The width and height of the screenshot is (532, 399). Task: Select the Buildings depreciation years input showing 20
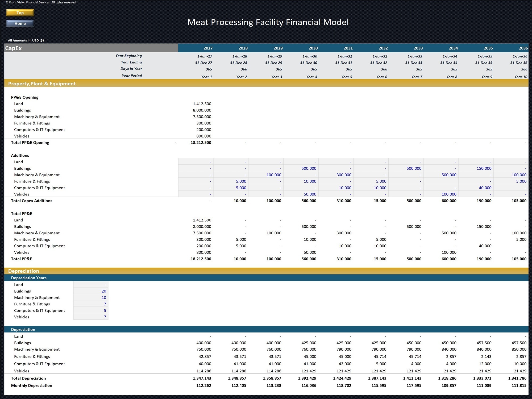click(x=91, y=291)
